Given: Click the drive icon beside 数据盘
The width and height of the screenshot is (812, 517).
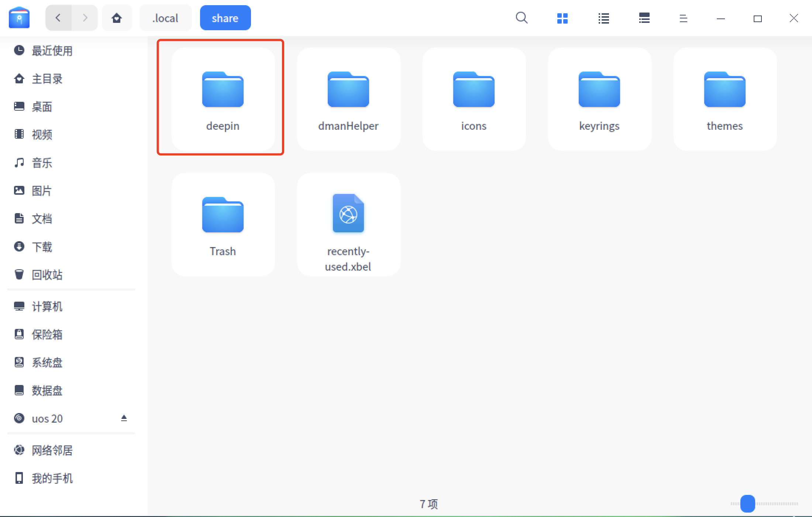Looking at the screenshot, I should point(19,390).
